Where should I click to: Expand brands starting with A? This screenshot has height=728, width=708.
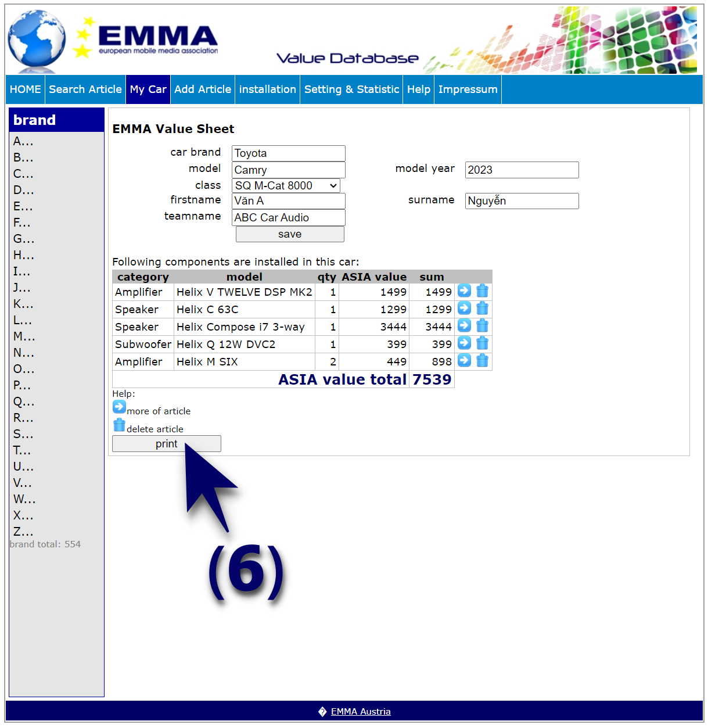(23, 141)
